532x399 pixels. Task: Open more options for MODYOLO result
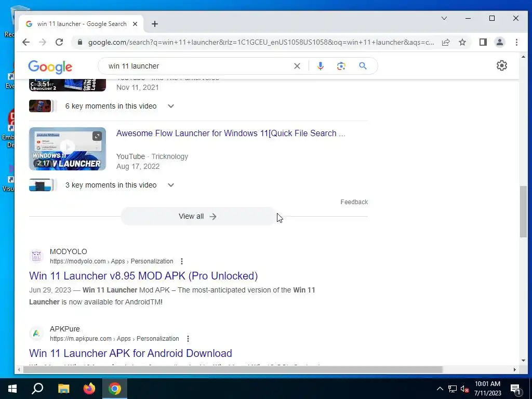[182, 261]
